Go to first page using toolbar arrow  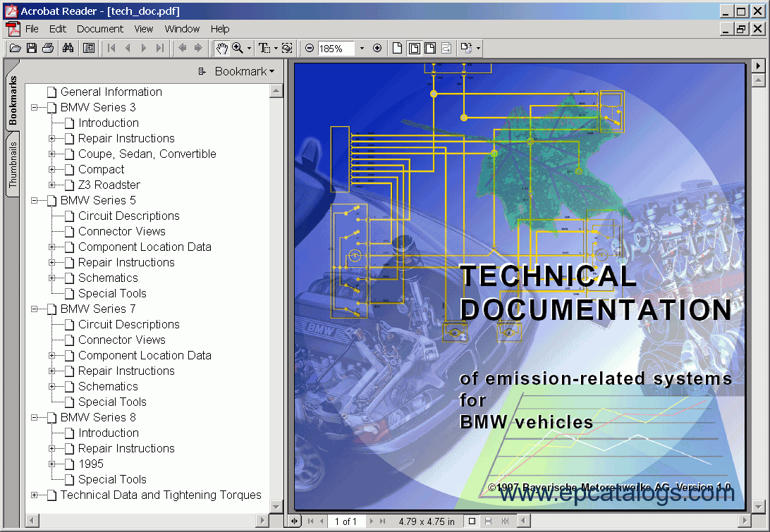[x=111, y=48]
